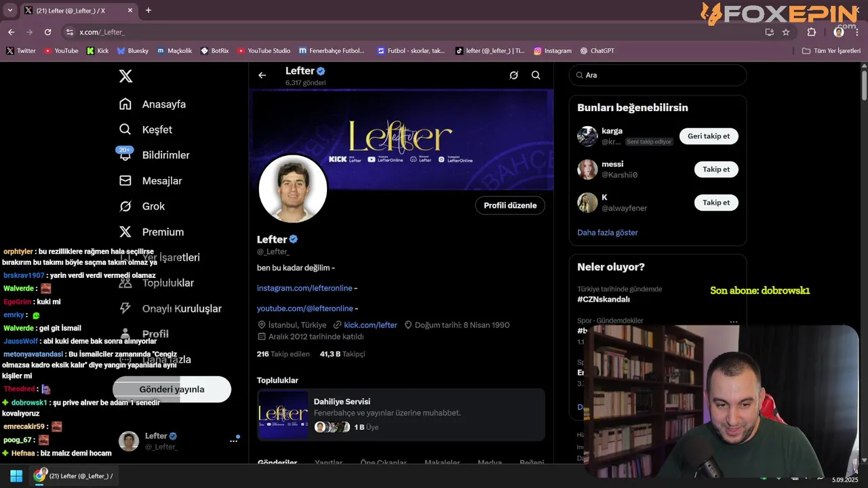Open Bluesky bookmark

132,51
